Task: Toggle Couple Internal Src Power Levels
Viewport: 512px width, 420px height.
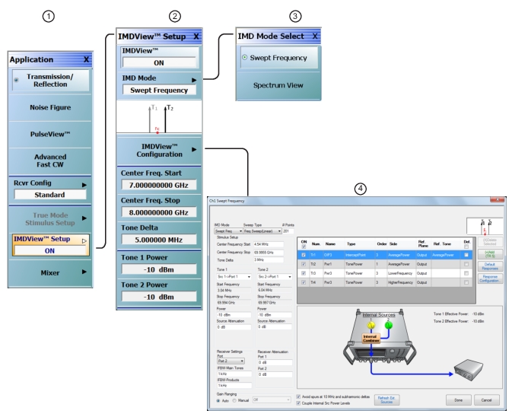Action: click(298, 403)
